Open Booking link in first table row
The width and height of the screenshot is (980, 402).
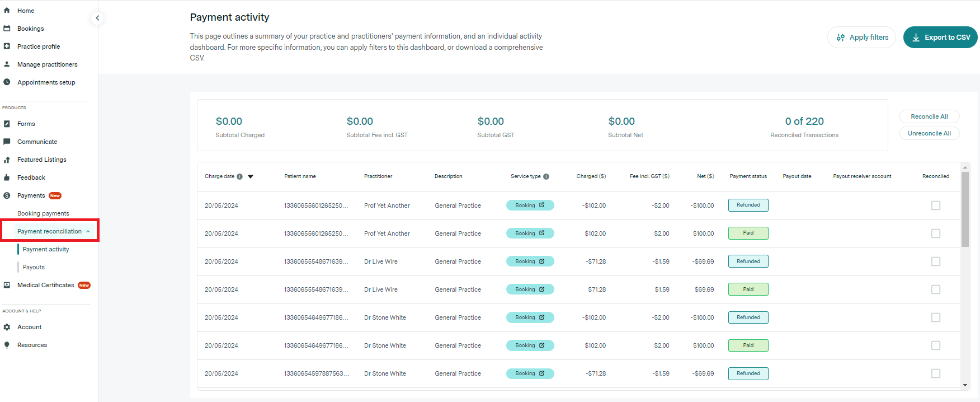(x=529, y=205)
